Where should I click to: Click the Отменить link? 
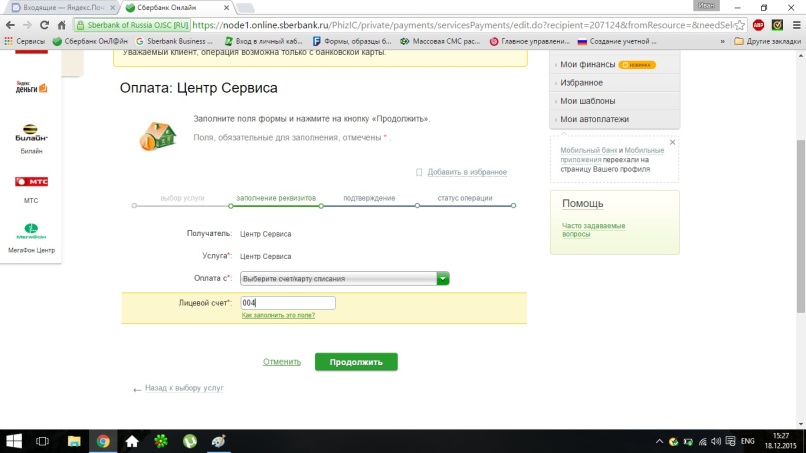[282, 362]
